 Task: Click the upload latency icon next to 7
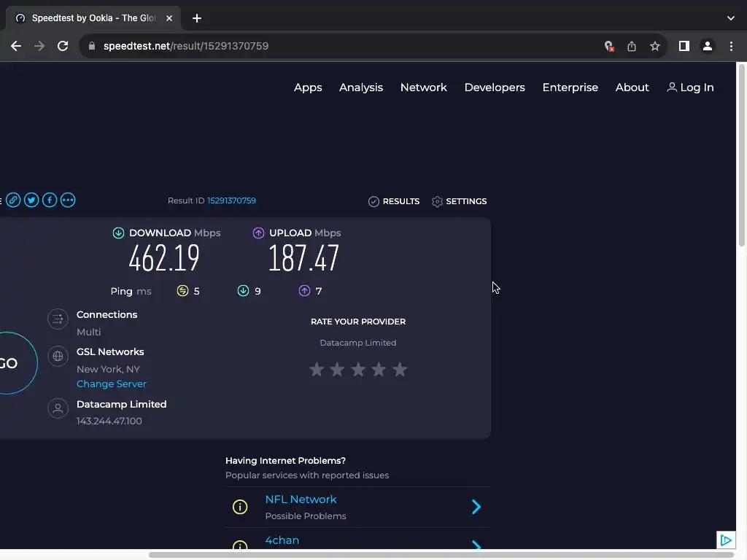tap(304, 291)
